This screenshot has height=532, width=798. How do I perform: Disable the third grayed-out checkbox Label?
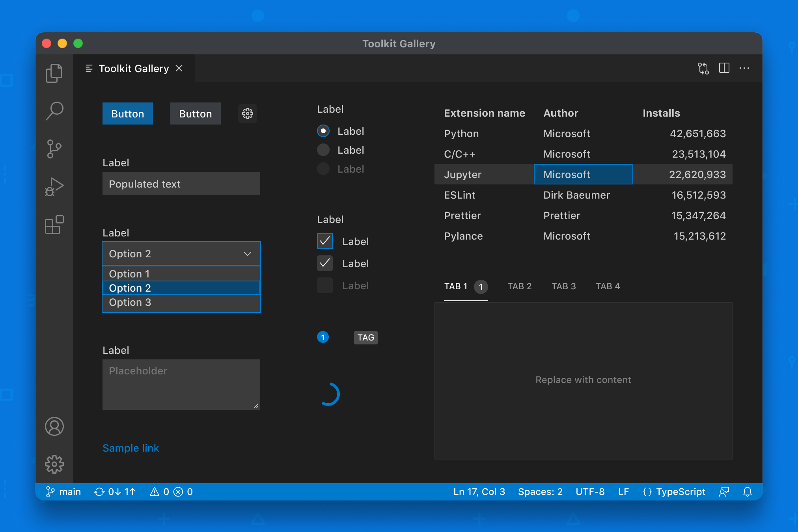325,286
